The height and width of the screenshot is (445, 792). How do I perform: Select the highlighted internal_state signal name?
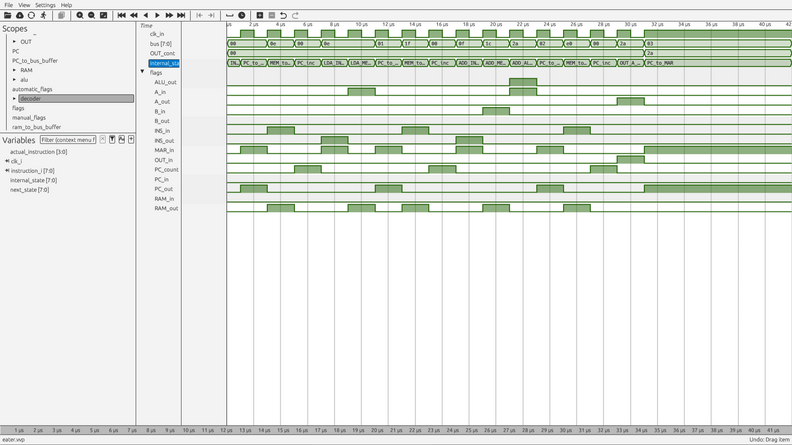164,63
